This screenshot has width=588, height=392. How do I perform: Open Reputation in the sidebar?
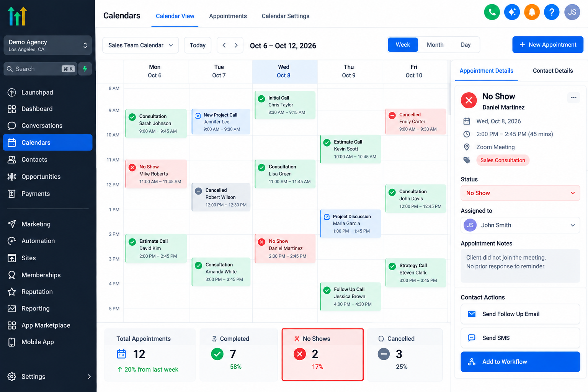coord(47,292)
